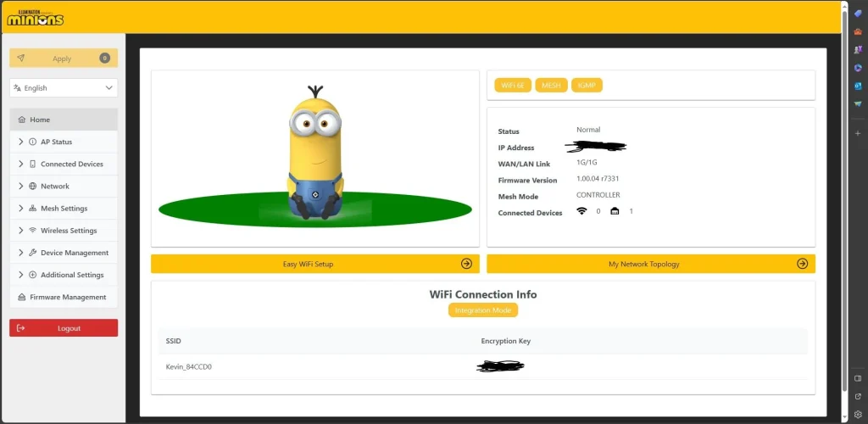Click the plus-circle icon beside Additional Settings
868x424 pixels.
[x=33, y=275]
